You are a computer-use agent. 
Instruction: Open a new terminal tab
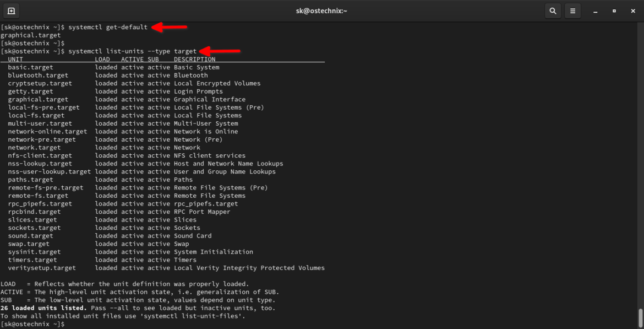pos(11,10)
